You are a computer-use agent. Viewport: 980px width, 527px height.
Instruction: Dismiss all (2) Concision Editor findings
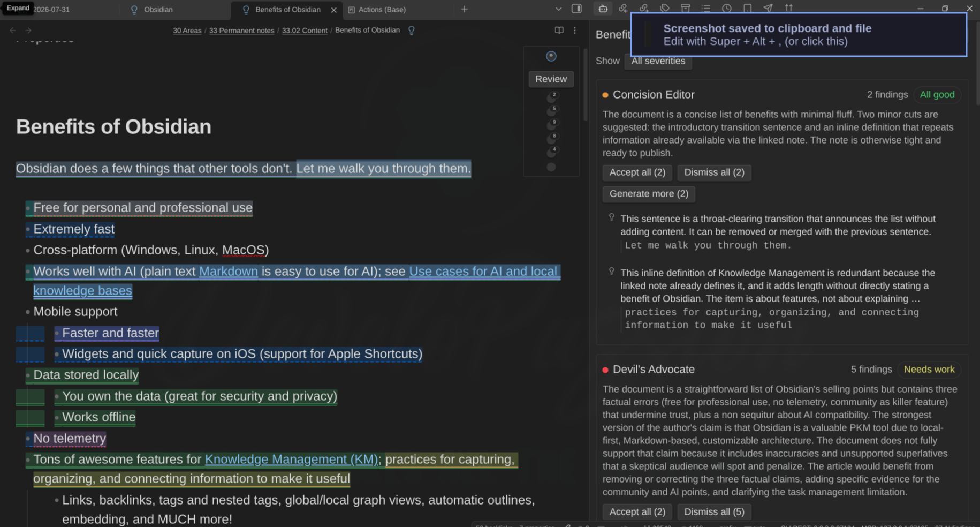click(714, 172)
